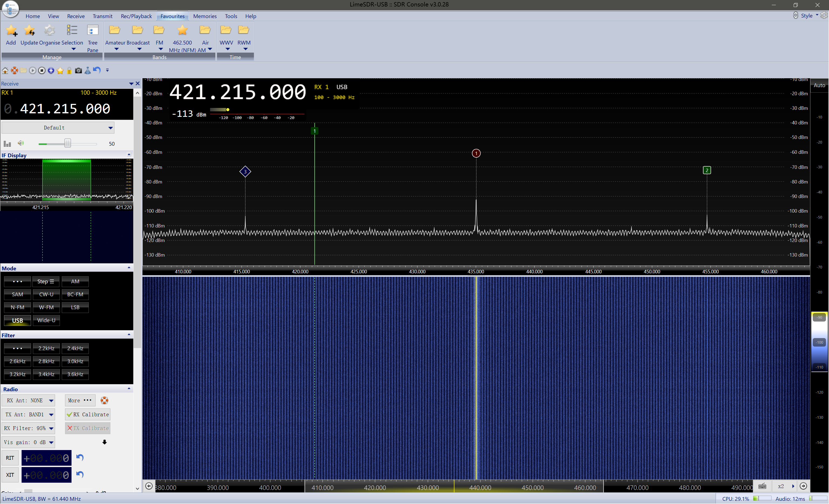Reset the RIT offset with undo arrow
This screenshot has width=829, height=504.
pos(80,458)
